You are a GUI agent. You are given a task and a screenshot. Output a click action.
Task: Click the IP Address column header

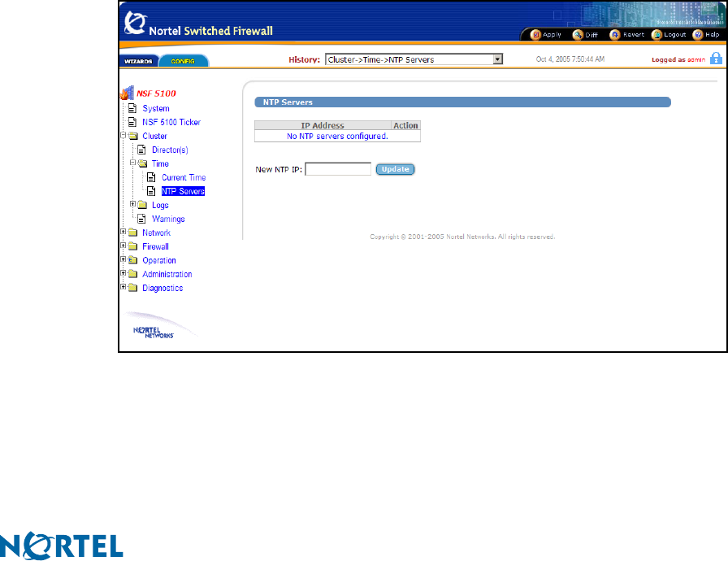click(x=323, y=125)
